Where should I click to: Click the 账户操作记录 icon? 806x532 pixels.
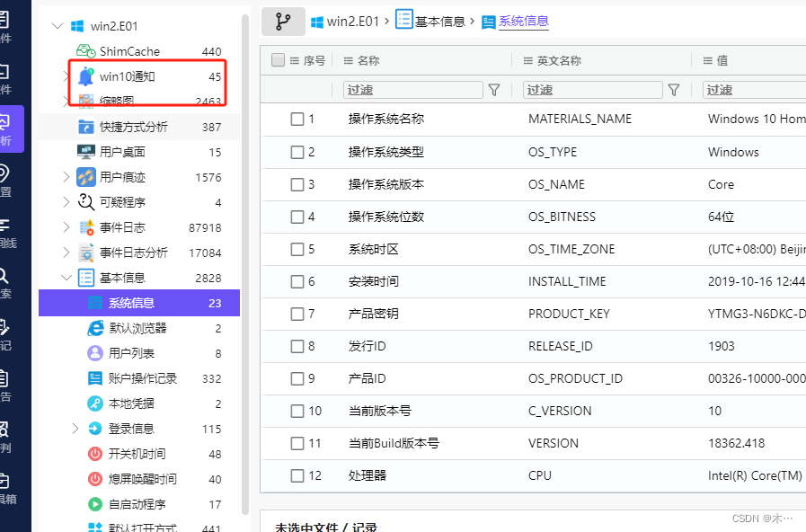click(95, 378)
